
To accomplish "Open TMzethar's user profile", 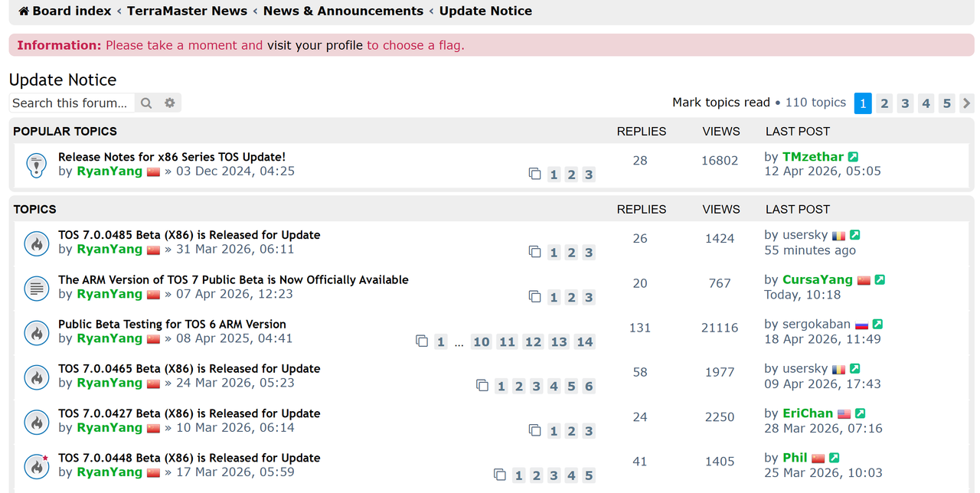I will 812,157.
